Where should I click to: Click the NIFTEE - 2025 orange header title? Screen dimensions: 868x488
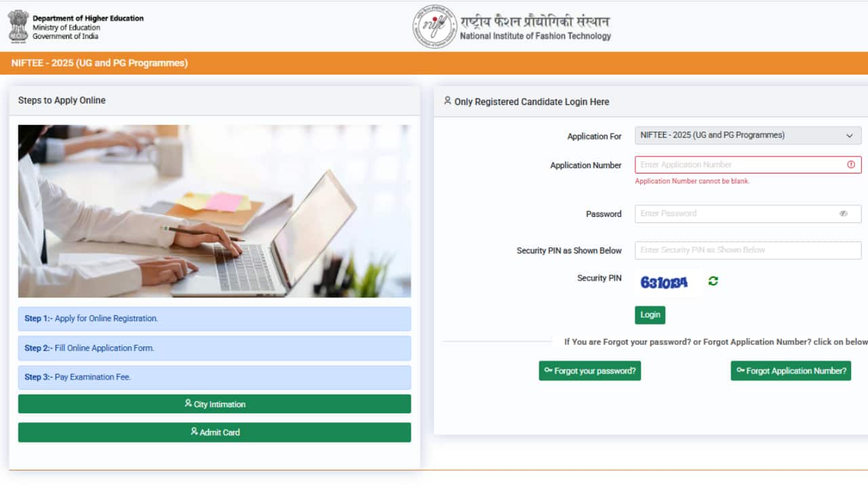[100, 63]
